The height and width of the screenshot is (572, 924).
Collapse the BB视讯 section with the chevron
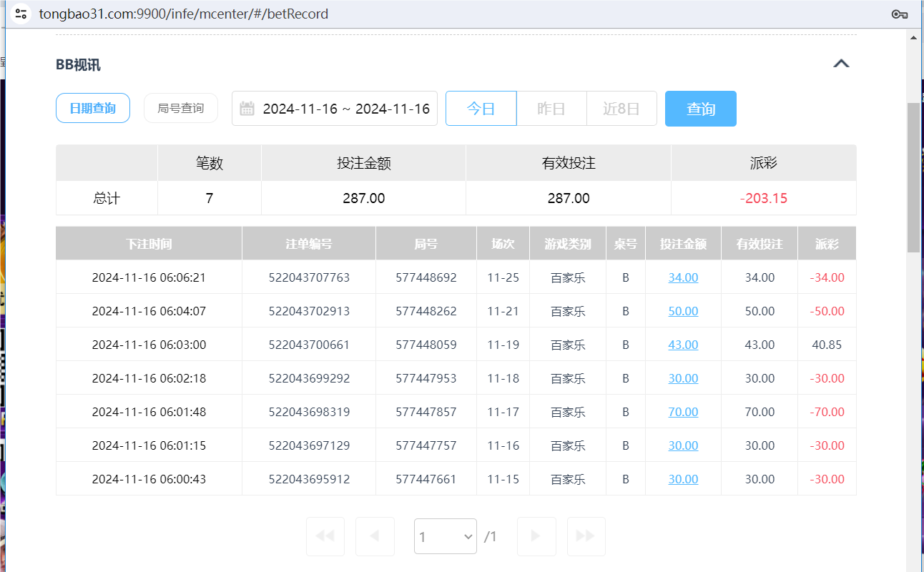tap(841, 63)
